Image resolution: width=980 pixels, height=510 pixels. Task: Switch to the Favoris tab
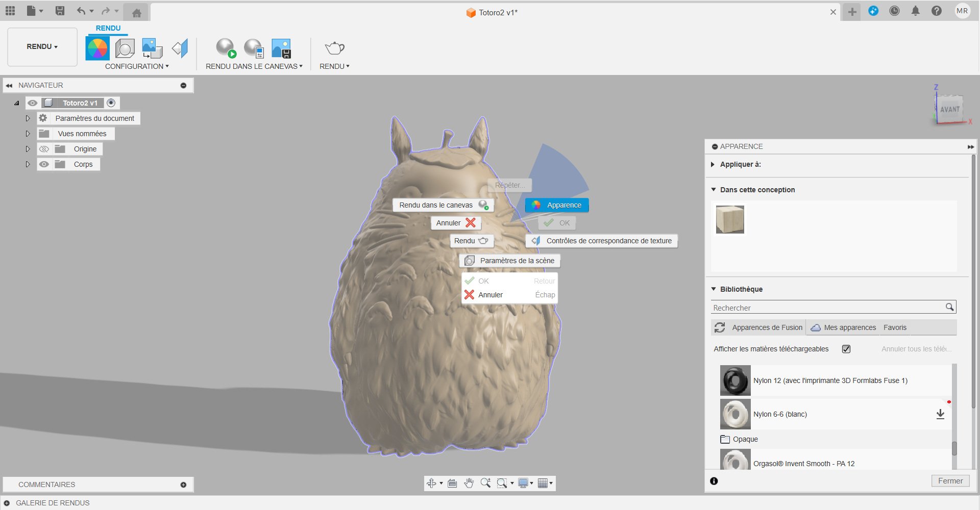pos(895,327)
